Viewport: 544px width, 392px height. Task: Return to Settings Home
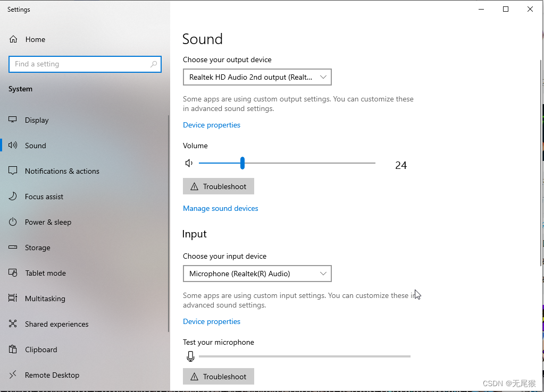pyautogui.click(x=35, y=39)
